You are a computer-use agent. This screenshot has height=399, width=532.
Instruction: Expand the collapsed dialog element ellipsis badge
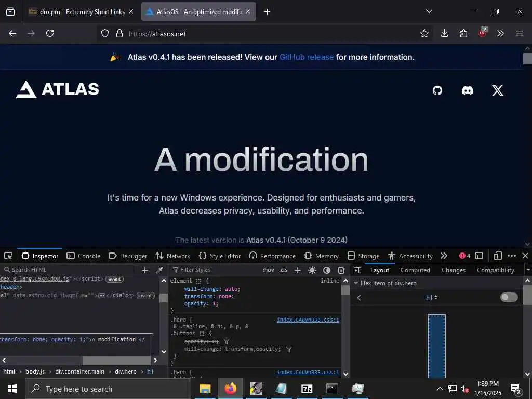click(x=101, y=296)
